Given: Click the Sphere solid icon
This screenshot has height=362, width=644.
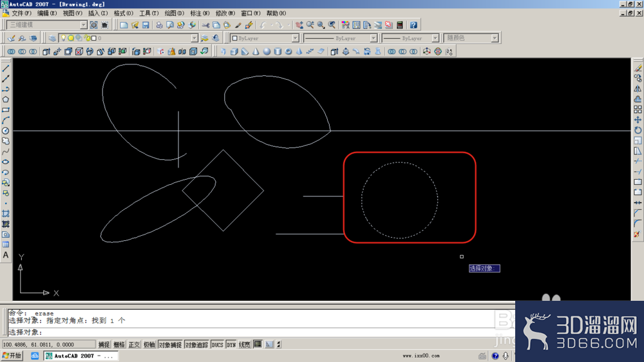Looking at the screenshot, I should 267,52.
